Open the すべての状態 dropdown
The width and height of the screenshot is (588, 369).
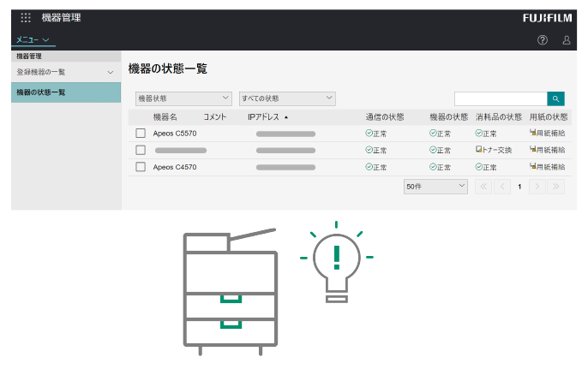click(x=287, y=98)
